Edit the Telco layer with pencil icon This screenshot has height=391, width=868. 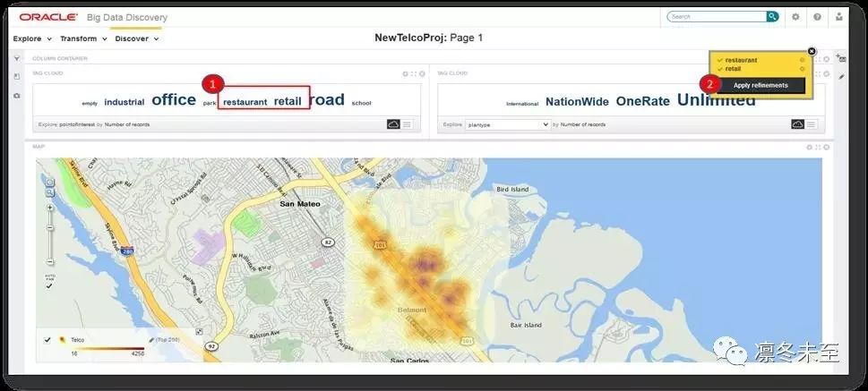click(151, 340)
